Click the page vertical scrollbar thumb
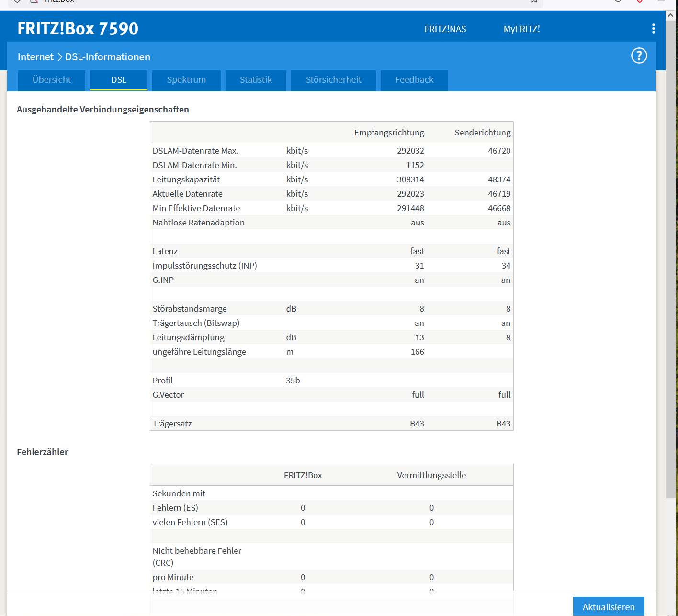The height and width of the screenshot is (616, 678). pyautogui.click(x=671, y=258)
